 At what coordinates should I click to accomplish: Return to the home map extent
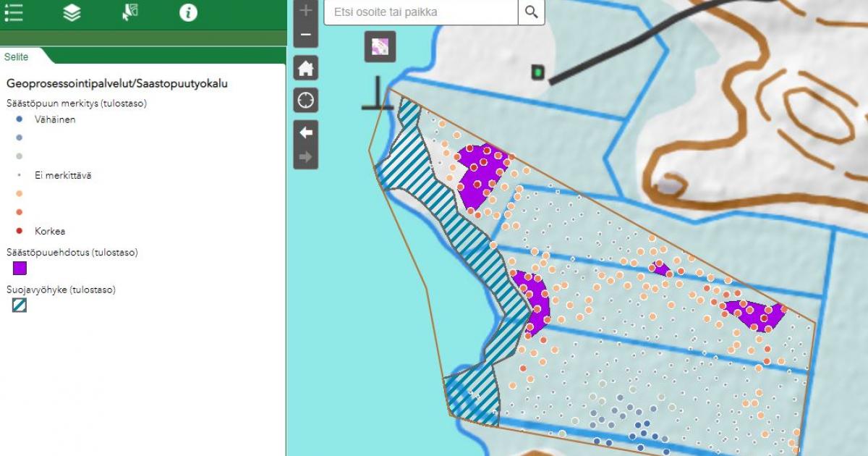click(x=306, y=69)
